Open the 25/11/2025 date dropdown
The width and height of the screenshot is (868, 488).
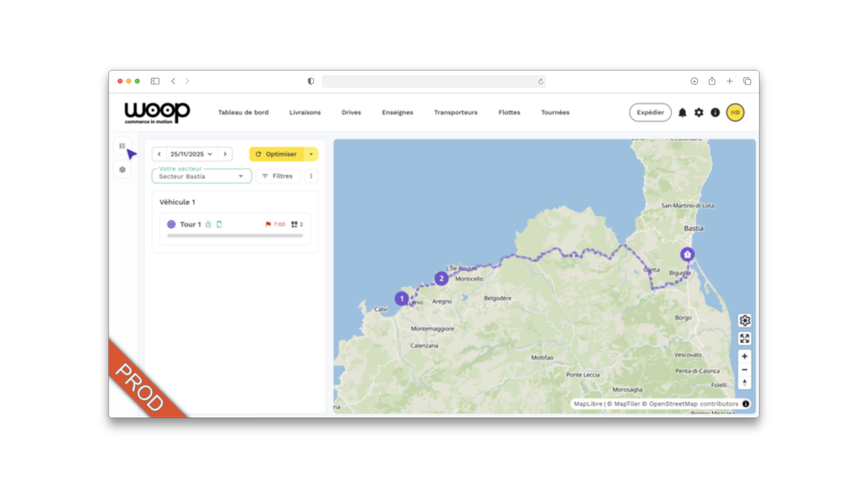[191, 154]
